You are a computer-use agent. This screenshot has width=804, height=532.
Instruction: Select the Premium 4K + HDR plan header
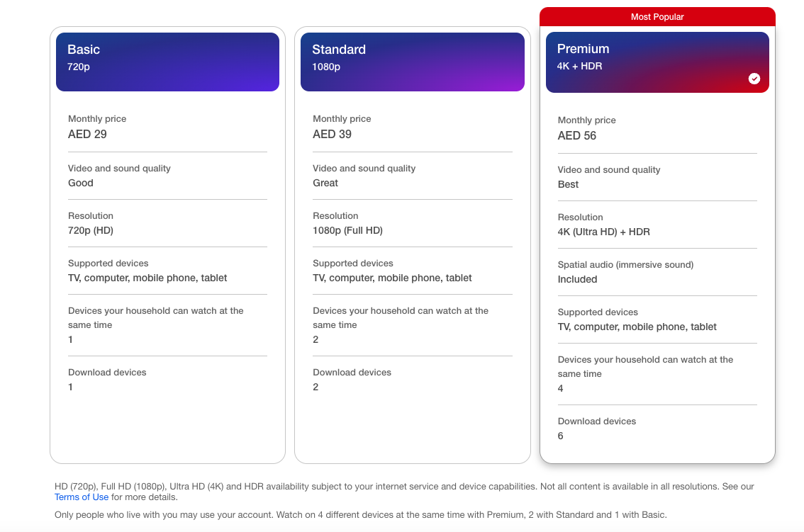pyautogui.click(x=657, y=62)
